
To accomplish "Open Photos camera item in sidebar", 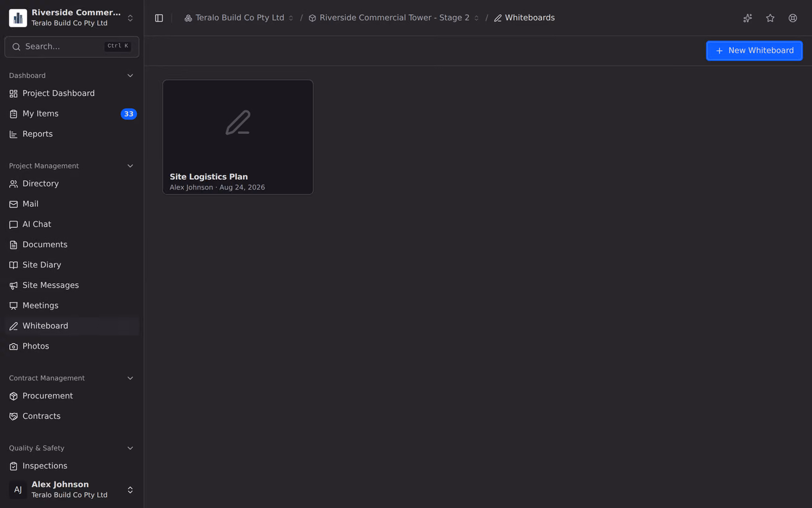I will tap(72, 346).
